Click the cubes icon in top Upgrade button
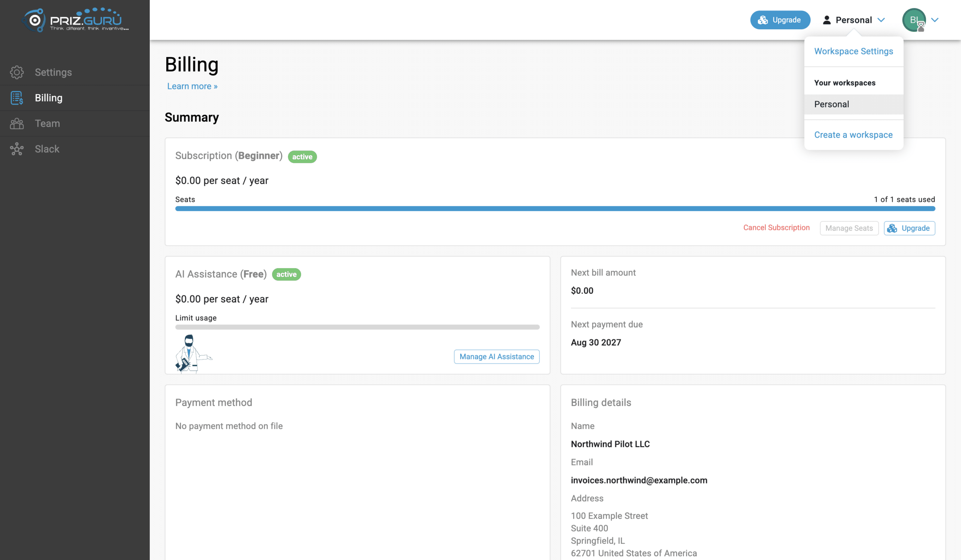Viewport: 961px width, 560px height. [x=762, y=20]
